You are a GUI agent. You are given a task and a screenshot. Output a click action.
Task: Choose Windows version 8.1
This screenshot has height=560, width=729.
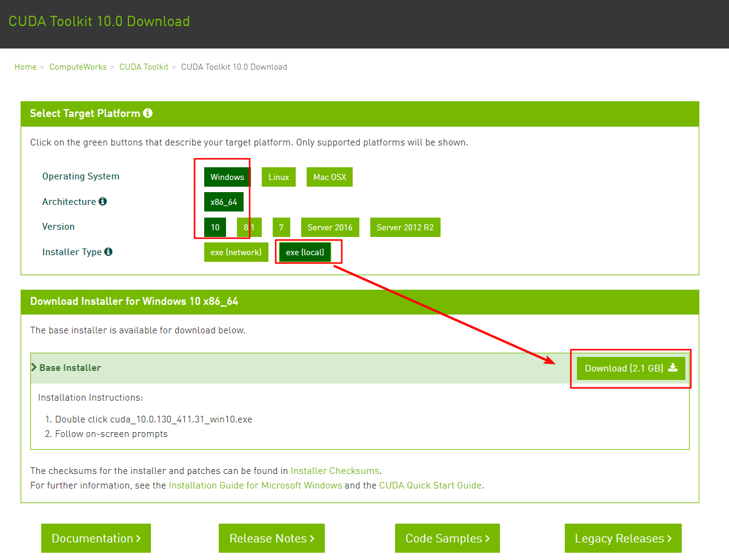249,227
